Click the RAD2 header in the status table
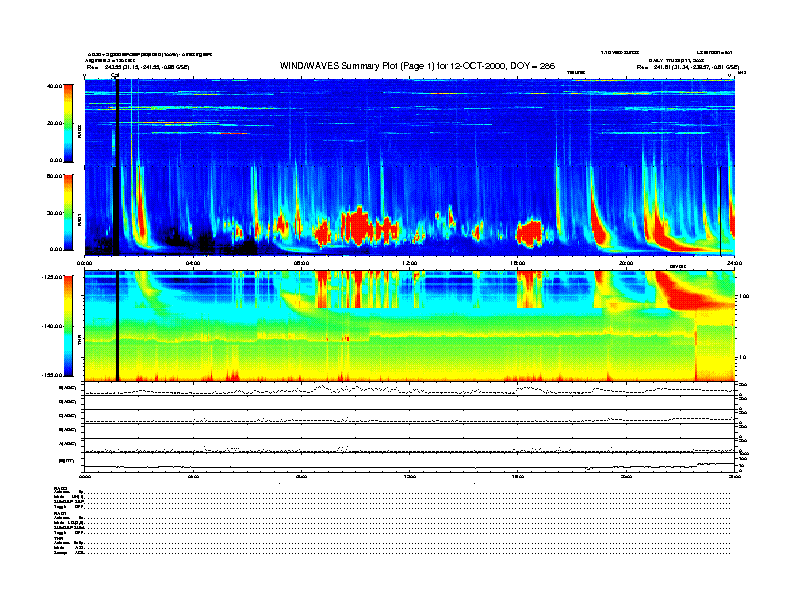 [60, 487]
